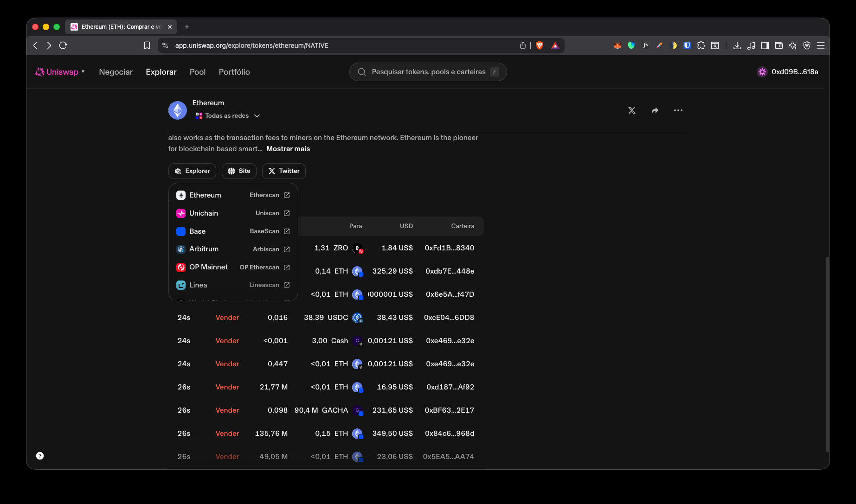Open the Explorer dropdown button
The width and height of the screenshot is (856, 504).
192,171
